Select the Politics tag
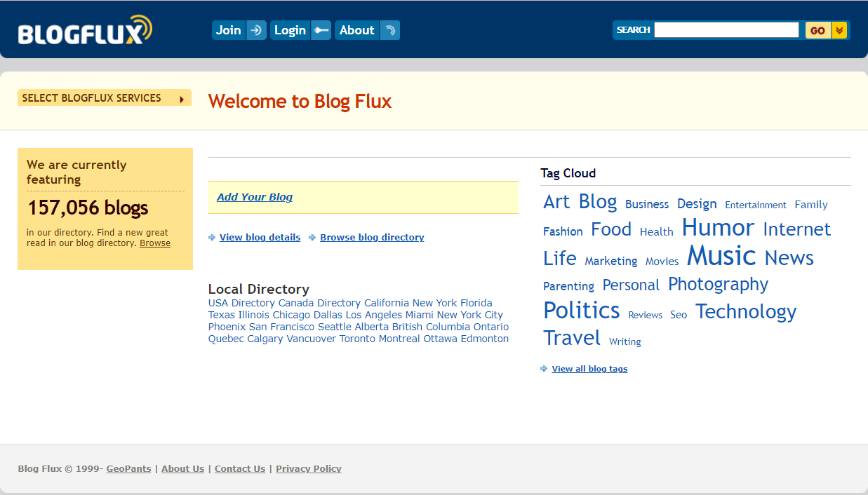Viewport: 868px width, 495px height. coord(582,310)
